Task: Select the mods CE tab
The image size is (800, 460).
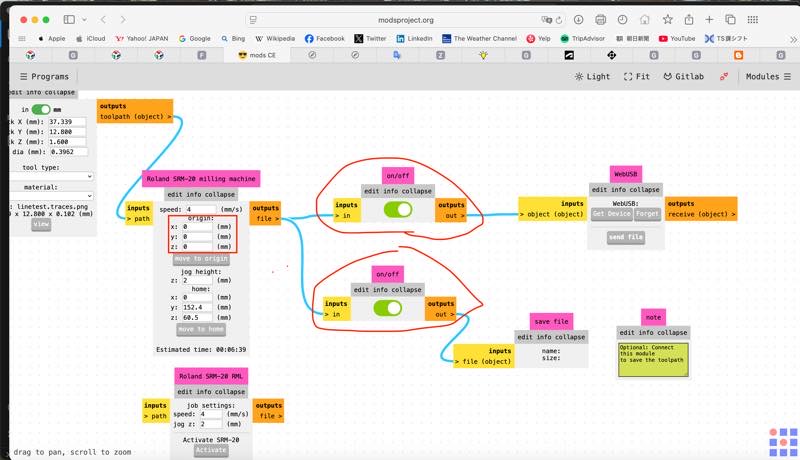Action: (x=257, y=55)
